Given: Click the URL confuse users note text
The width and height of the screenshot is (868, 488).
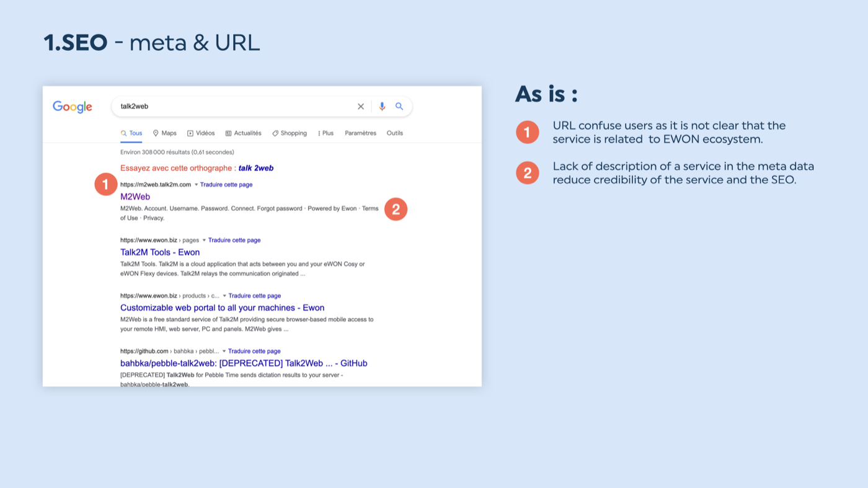Looking at the screenshot, I should 669,132.
